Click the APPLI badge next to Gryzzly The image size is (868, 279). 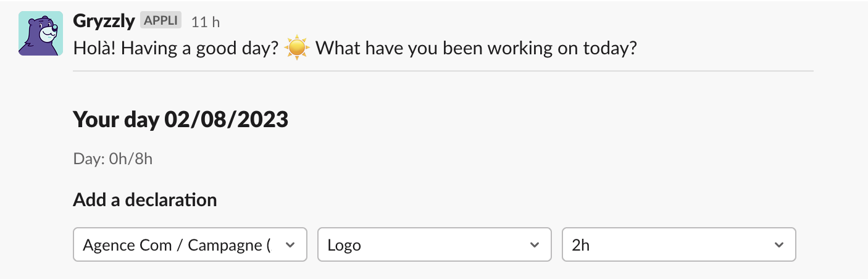click(x=161, y=20)
